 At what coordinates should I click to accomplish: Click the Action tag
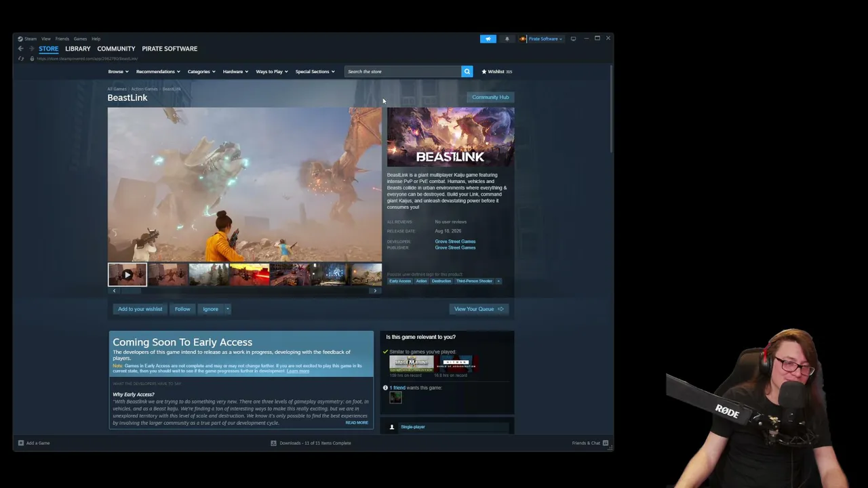[421, 281]
